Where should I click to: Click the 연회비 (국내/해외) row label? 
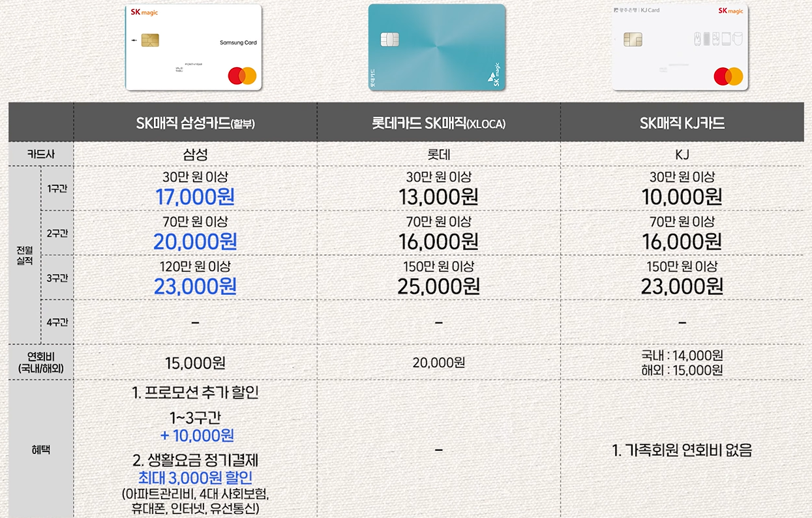tap(40, 362)
